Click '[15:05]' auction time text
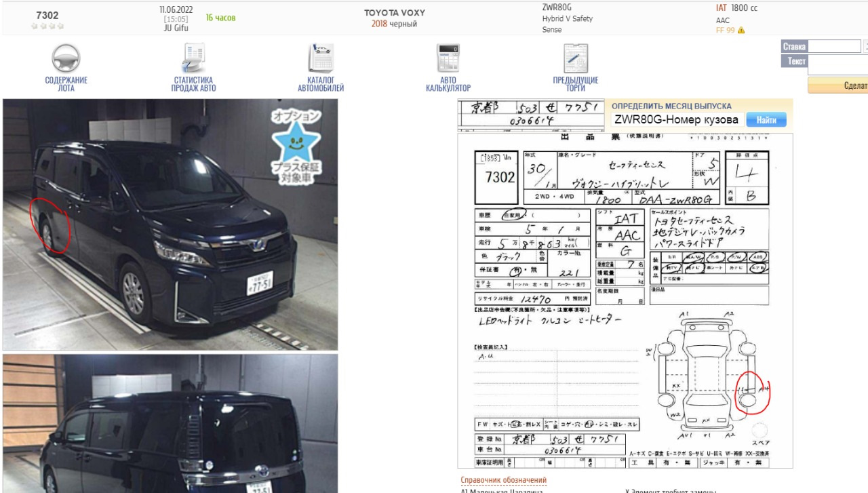This screenshot has width=868, height=493. point(176,19)
